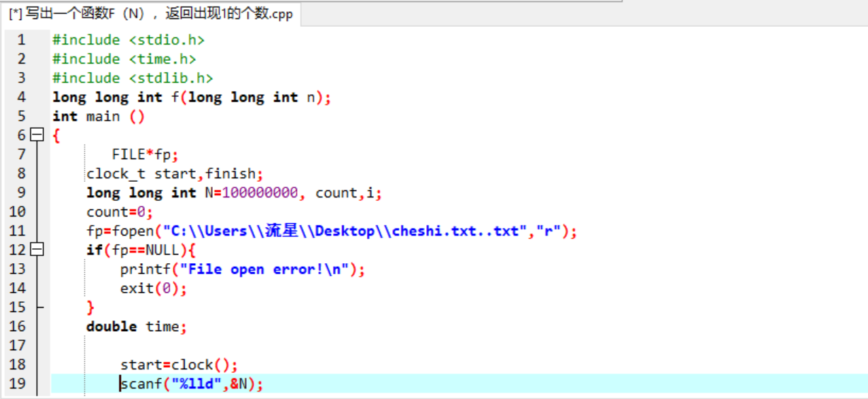Collapse the fold marker at line 6
Image resolution: width=868 pixels, height=399 pixels.
37,135
